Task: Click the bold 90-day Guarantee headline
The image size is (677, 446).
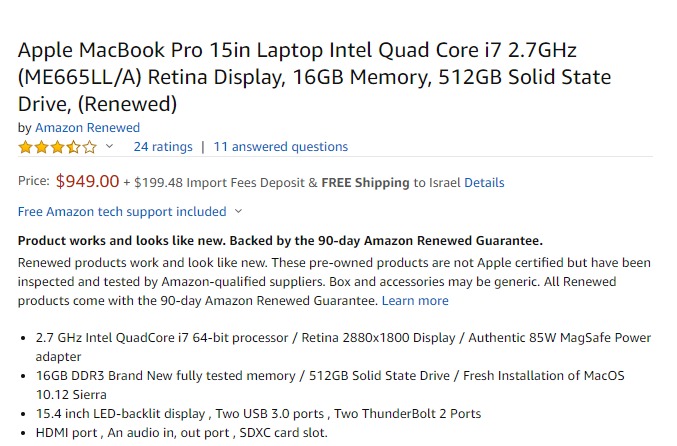Action: click(x=280, y=241)
